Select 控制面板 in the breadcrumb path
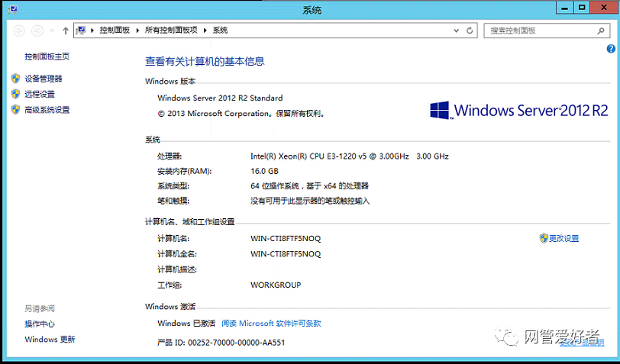Screen dimensions: 620x364 pyautogui.click(x=115, y=31)
